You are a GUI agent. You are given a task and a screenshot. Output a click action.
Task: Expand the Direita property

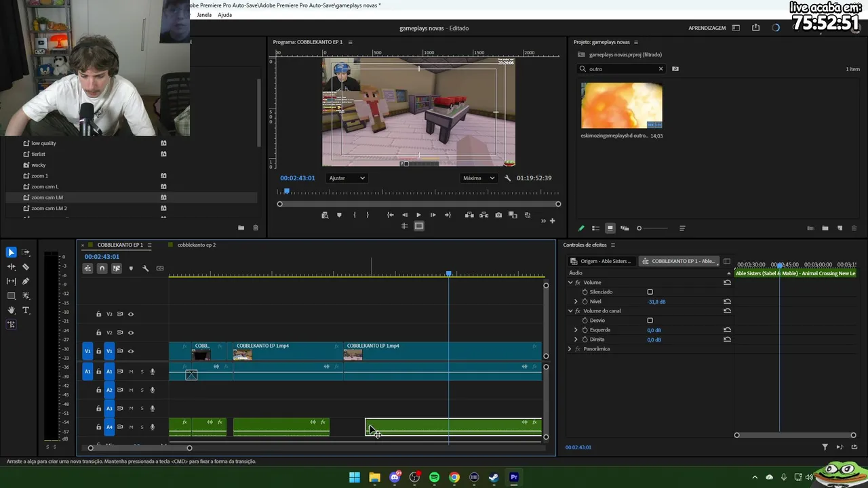pyautogui.click(x=576, y=340)
